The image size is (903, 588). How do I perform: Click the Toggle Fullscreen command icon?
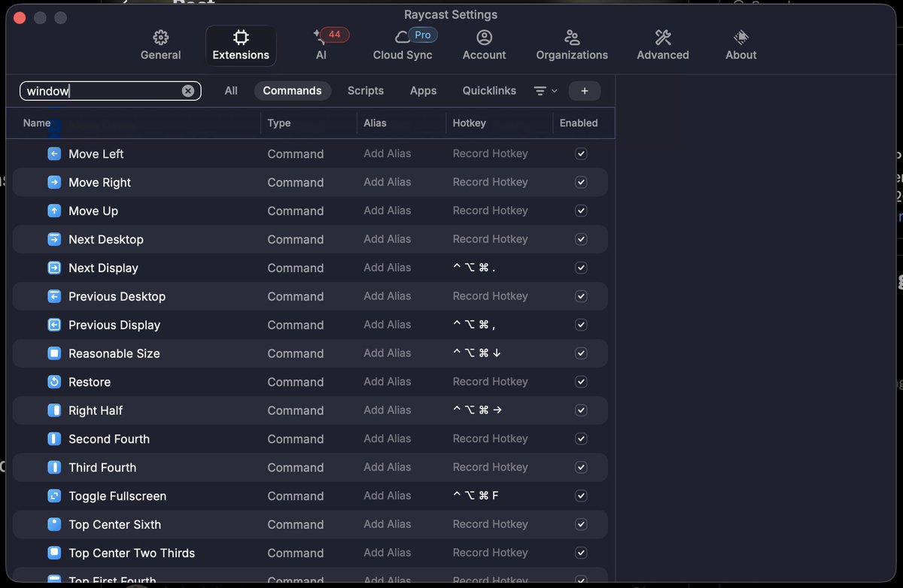[54, 496]
